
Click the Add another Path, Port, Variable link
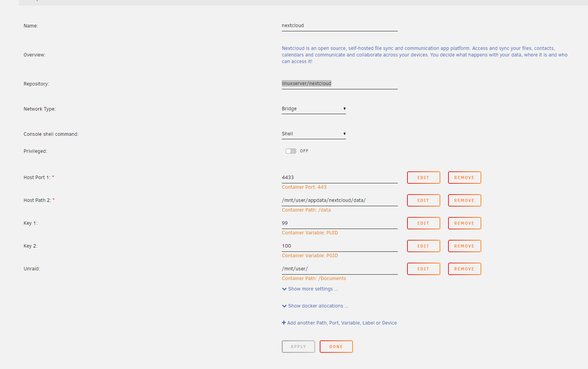(x=342, y=323)
